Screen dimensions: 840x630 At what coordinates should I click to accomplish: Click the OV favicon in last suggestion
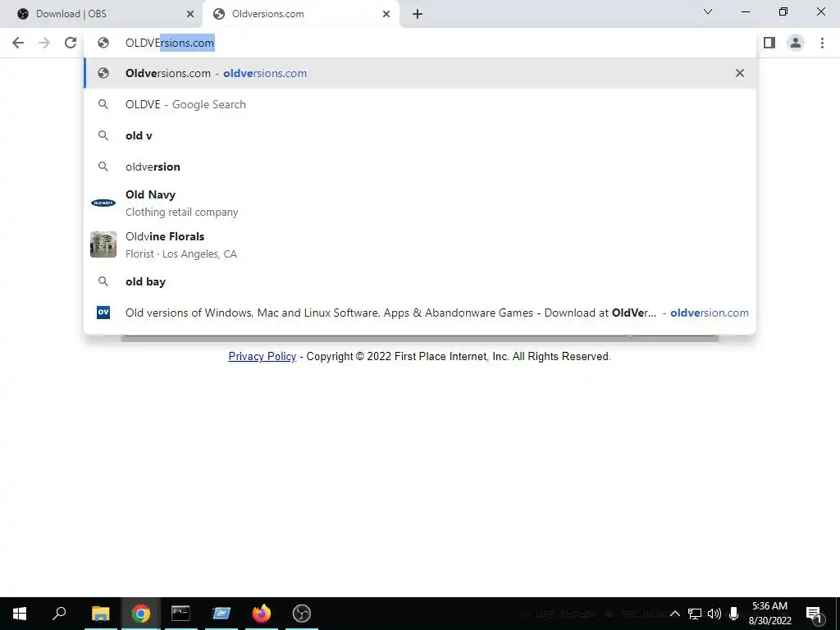click(103, 313)
